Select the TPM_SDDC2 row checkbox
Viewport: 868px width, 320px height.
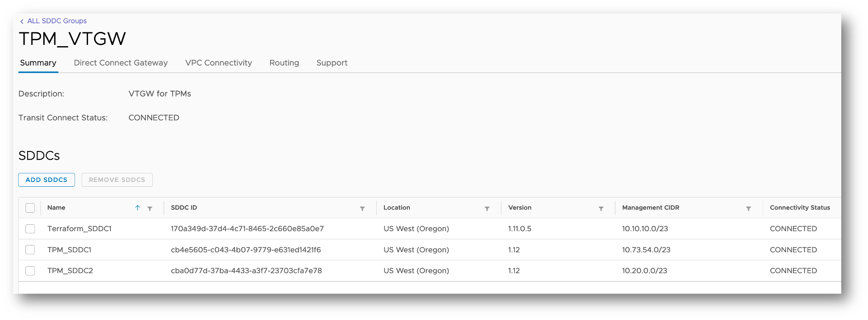(x=30, y=271)
